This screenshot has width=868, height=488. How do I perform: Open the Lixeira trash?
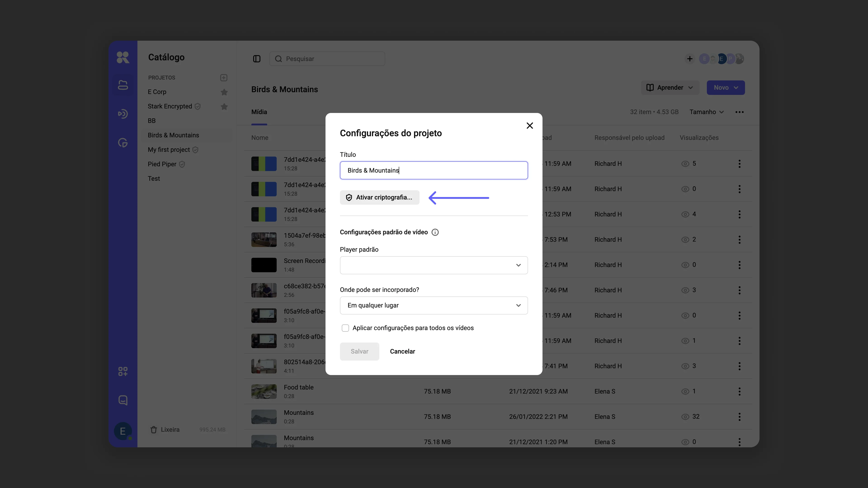165,430
